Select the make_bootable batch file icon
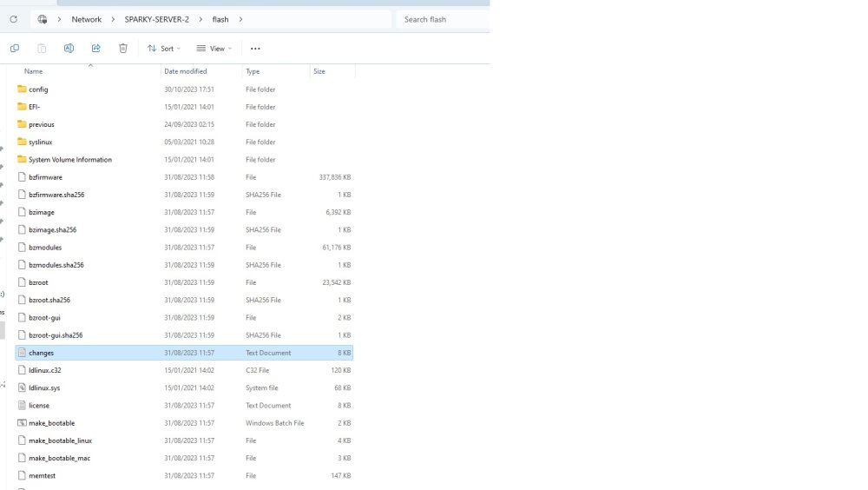The image size is (868, 490). [22, 423]
